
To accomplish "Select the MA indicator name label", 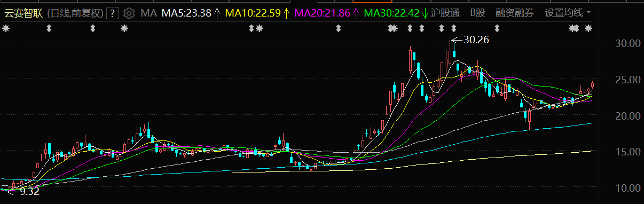I will (x=148, y=13).
